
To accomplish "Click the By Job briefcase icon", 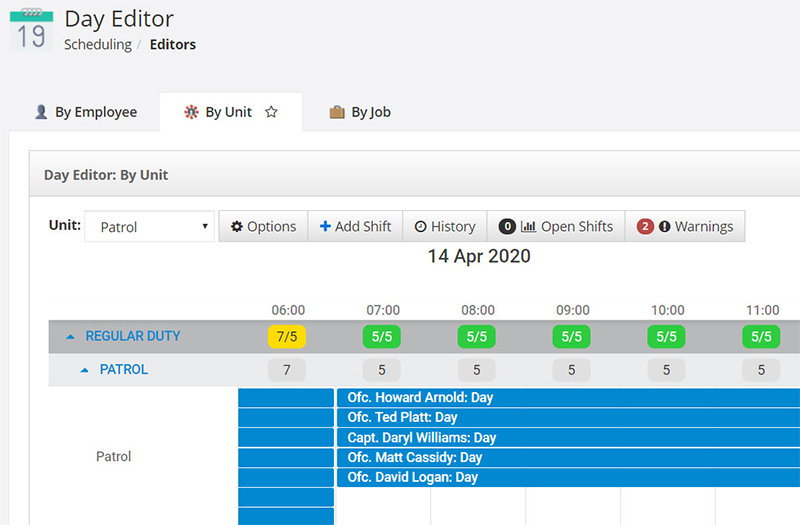I will coord(337,112).
